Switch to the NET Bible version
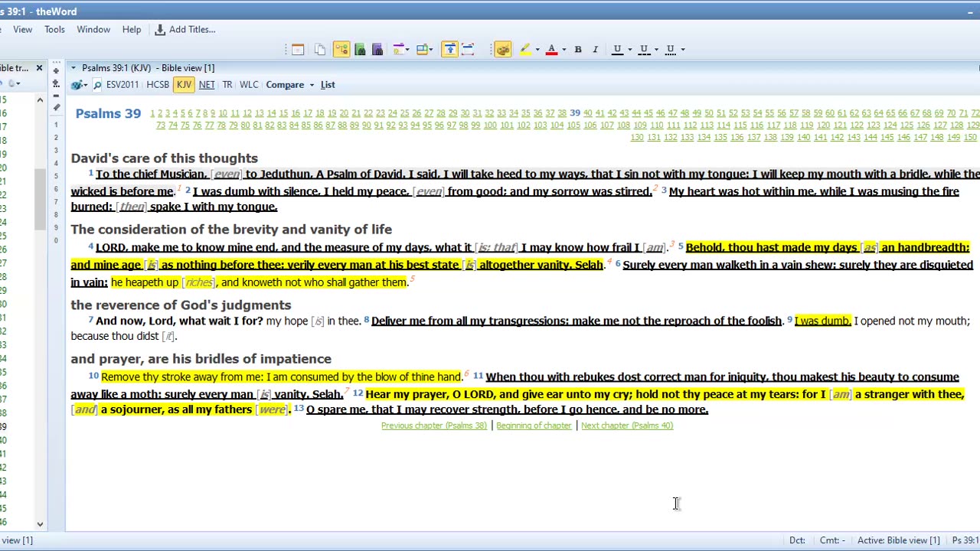 [207, 84]
